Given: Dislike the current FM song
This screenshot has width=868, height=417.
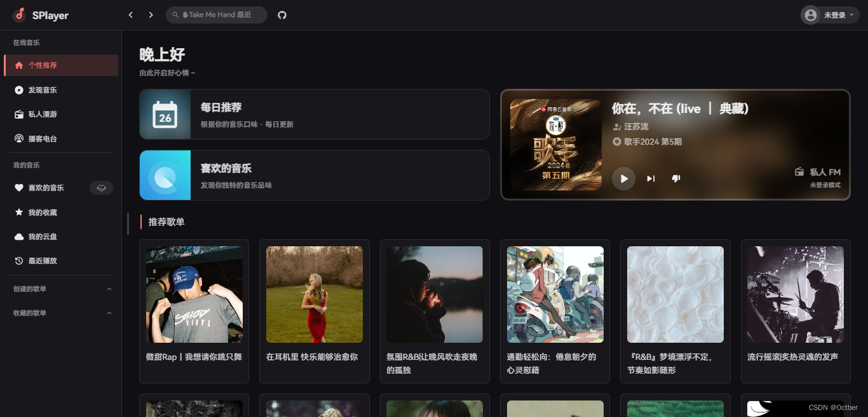Looking at the screenshot, I should tap(676, 178).
